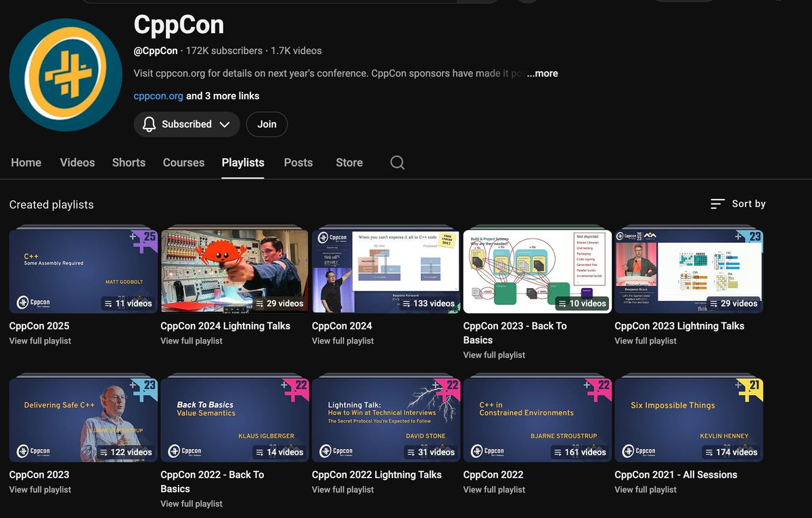This screenshot has height=518, width=812.
Task: Switch to the Videos tab
Action: 77,162
